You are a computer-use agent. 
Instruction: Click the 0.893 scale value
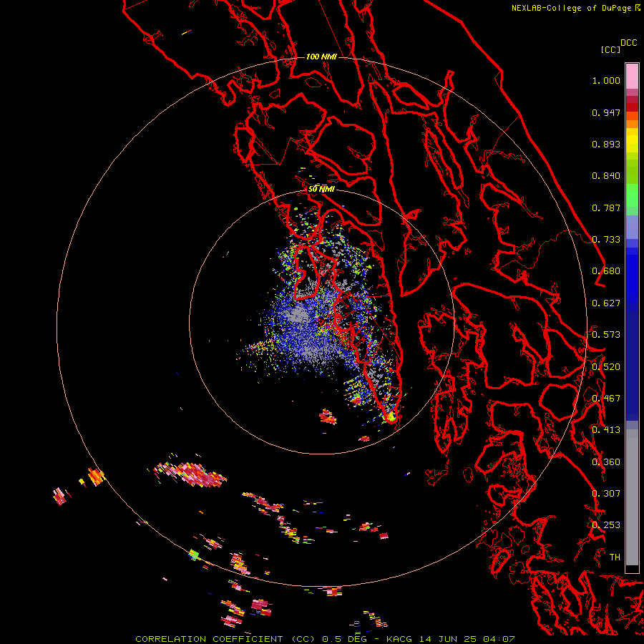[606, 144]
